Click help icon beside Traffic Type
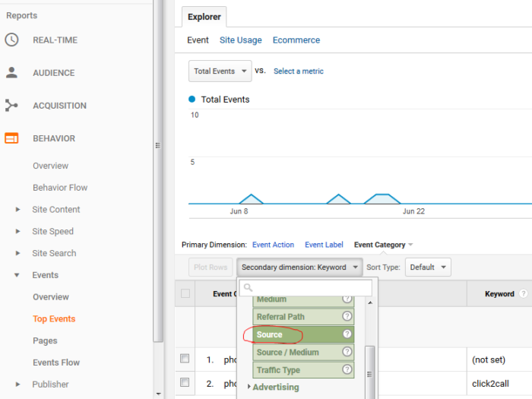This screenshot has width=532, height=399. click(347, 370)
